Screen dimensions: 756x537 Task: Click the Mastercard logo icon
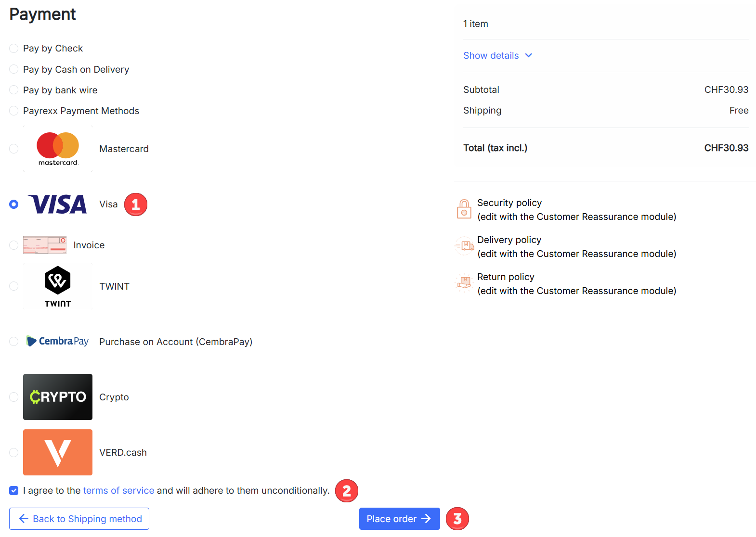pos(58,149)
